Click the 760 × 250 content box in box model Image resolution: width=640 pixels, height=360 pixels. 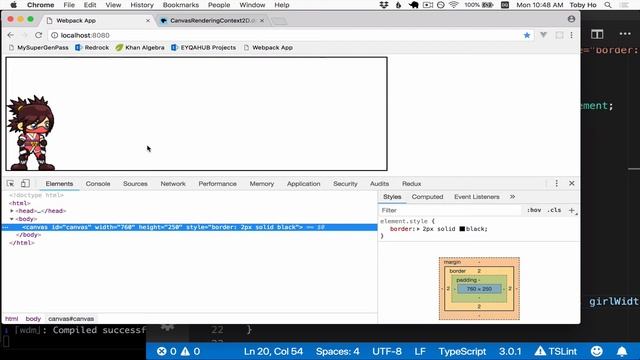479,289
